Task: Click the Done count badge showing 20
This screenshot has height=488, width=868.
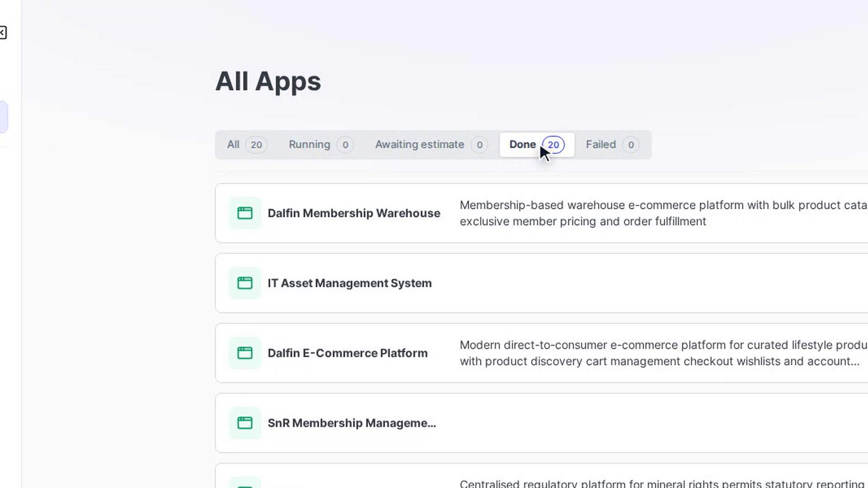Action: [553, 145]
